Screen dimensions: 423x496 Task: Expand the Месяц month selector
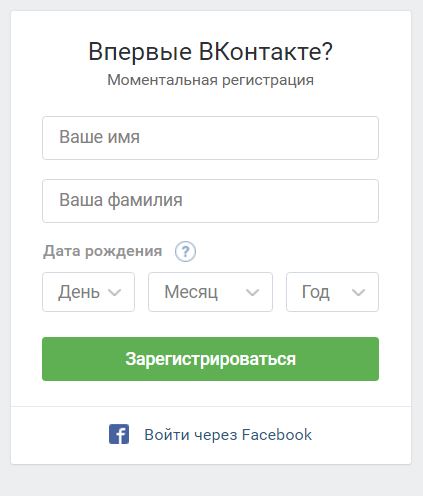pos(210,292)
